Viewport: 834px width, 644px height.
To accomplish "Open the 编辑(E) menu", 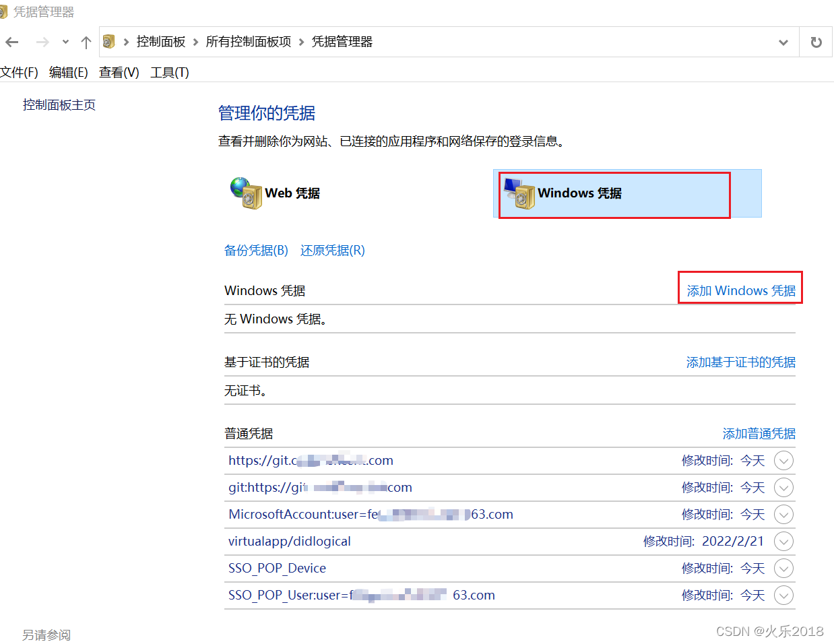I will (68, 72).
